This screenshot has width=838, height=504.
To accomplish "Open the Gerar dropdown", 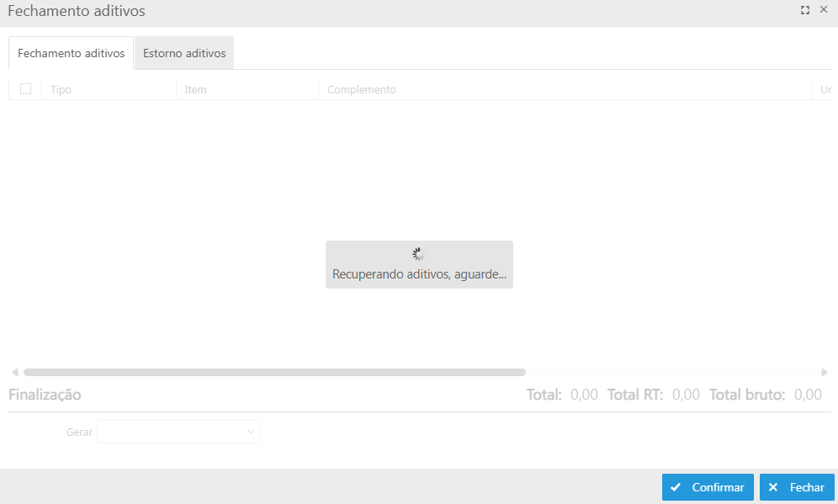I will click(x=178, y=432).
